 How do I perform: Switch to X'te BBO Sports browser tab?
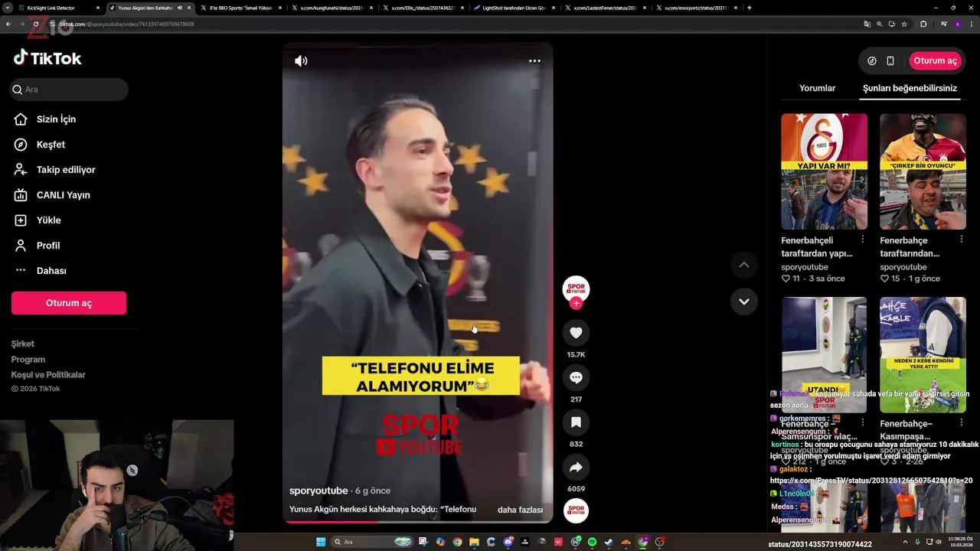click(240, 8)
